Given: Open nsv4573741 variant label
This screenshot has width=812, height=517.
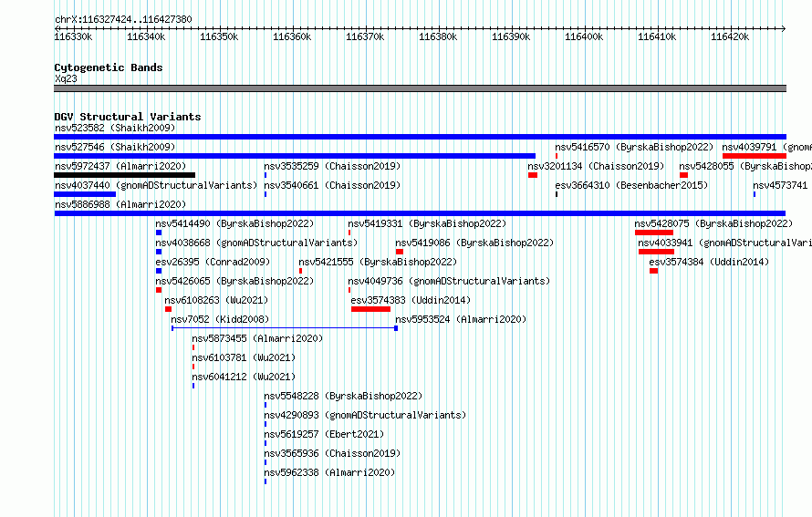Looking at the screenshot, I should (780, 185).
